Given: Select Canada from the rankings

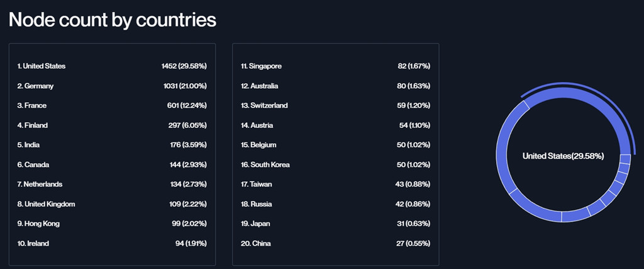Looking at the screenshot, I should click(x=112, y=164).
